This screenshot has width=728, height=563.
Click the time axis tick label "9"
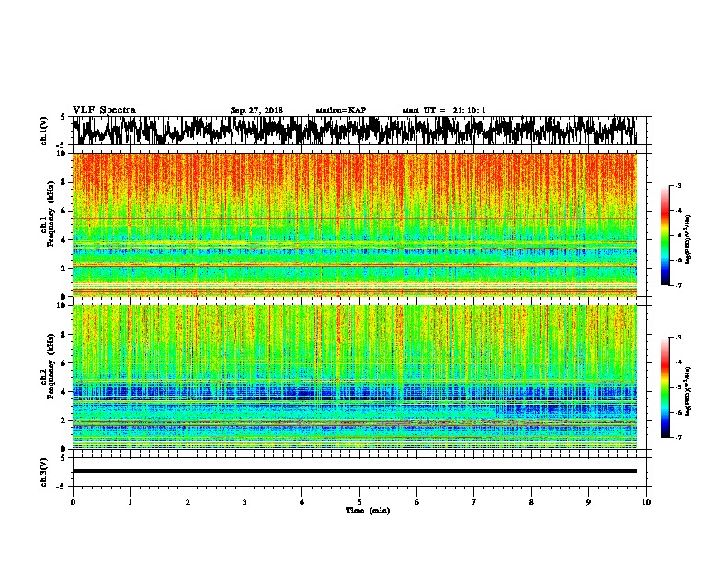(x=588, y=502)
